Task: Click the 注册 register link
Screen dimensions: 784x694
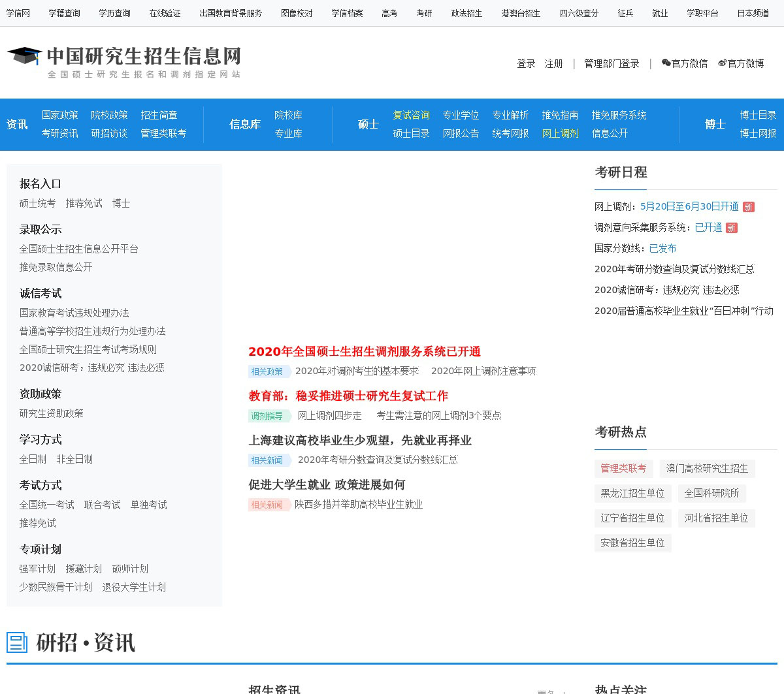Action: point(553,63)
